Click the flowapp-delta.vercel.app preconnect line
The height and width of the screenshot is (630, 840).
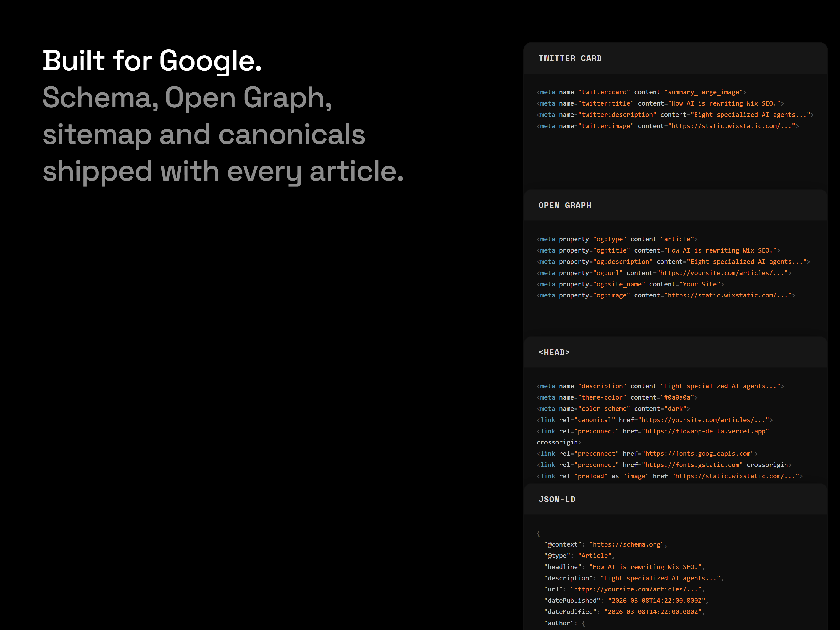point(652,431)
